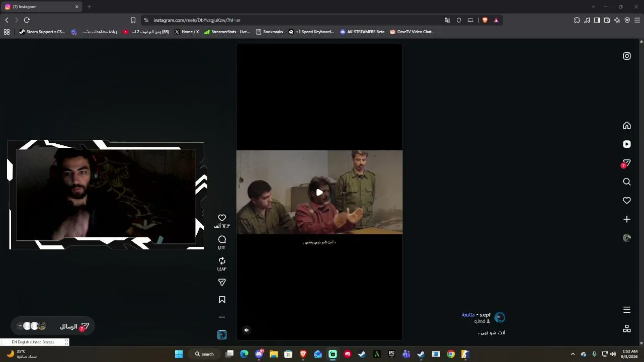Viewport: 644px width, 362px height.
Task: Show hidden system tray icons
Action: [573, 354]
